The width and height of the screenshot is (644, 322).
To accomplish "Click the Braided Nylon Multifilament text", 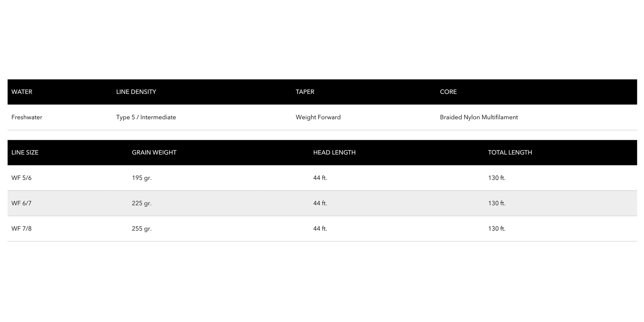I will (x=478, y=117).
